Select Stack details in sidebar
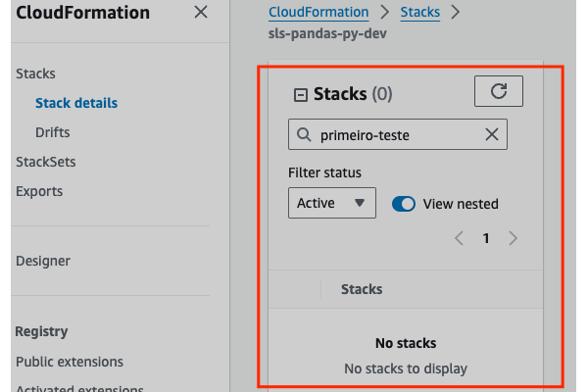 click(x=76, y=103)
